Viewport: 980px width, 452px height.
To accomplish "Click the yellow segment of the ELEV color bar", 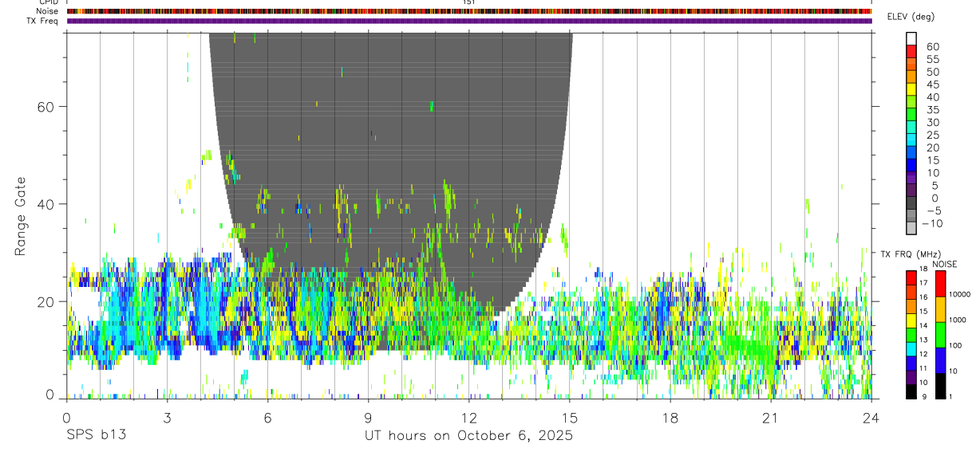I will [x=911, y=89].
